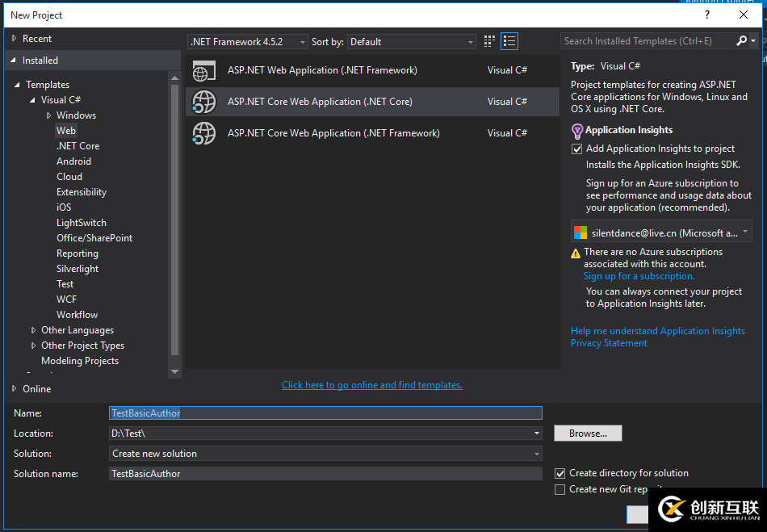Image resolution: width=767 pixels, height=532 pixels.
Task: Click the Solution name input field
Action: [x=325, y=474]
